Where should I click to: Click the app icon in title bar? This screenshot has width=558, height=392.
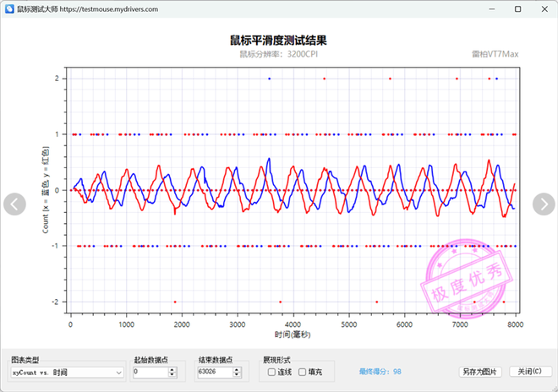tap(9, 8)
